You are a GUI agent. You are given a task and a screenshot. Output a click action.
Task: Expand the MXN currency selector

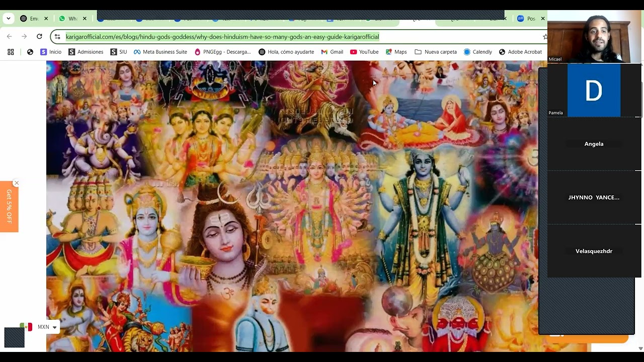click(x=40, y=327)
